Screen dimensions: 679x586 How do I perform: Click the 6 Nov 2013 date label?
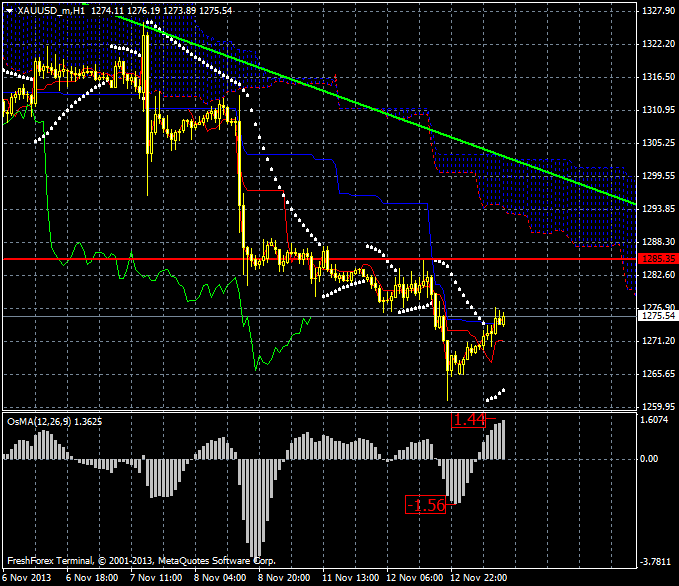click(x=25, y=578)
